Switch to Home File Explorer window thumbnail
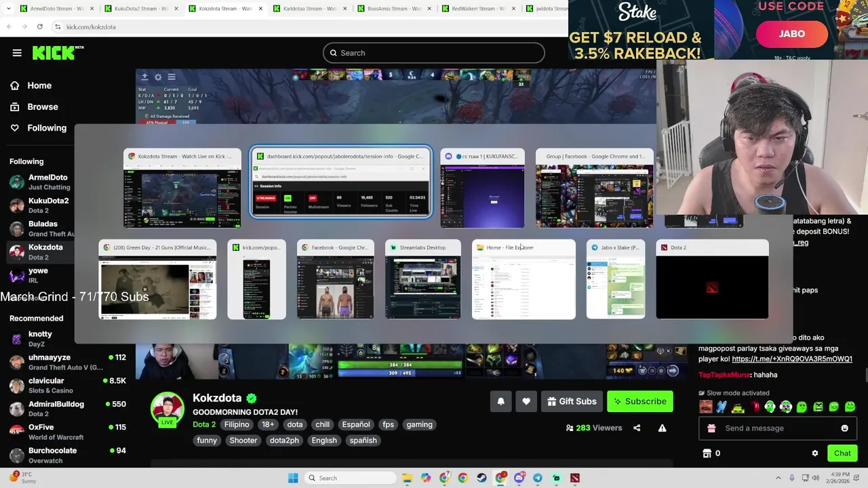Viewport: 868px width, 488px height. tap(524, 279)
